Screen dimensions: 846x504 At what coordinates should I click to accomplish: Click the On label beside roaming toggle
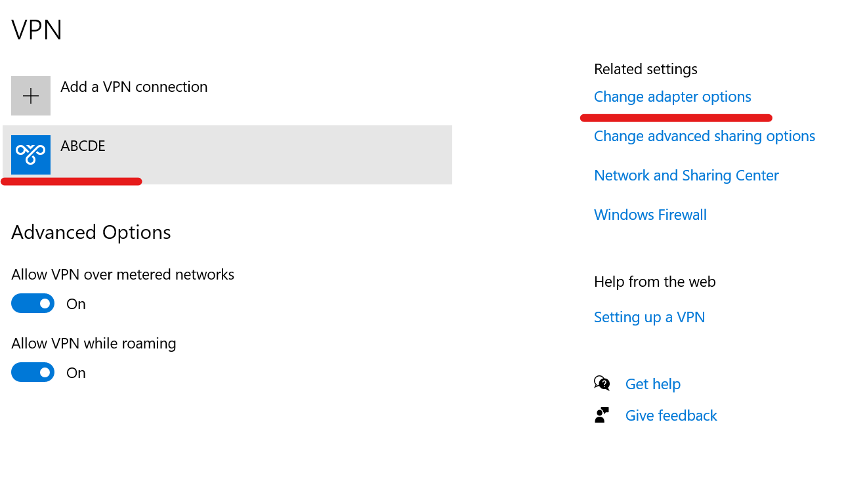tap(76, 373)
